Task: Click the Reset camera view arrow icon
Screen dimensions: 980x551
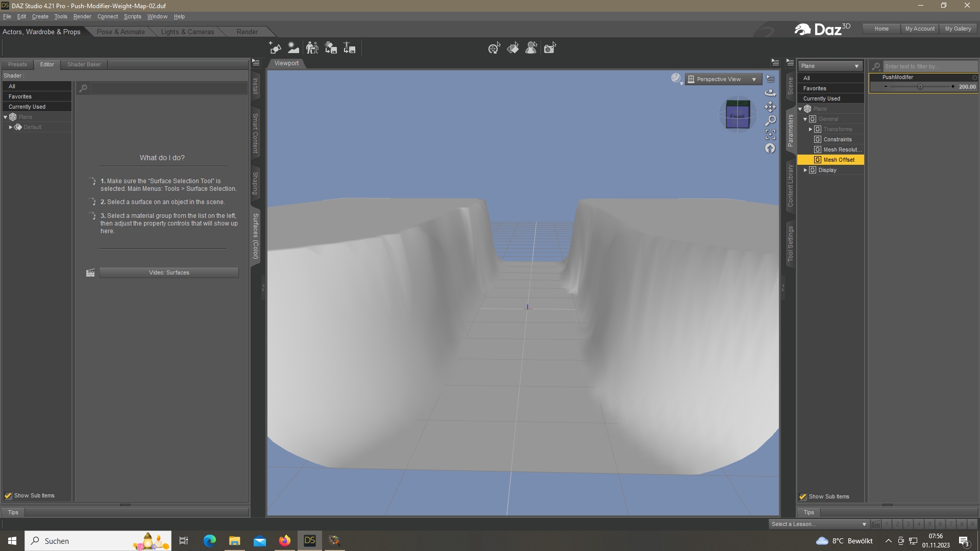Action: coord(770,148)
